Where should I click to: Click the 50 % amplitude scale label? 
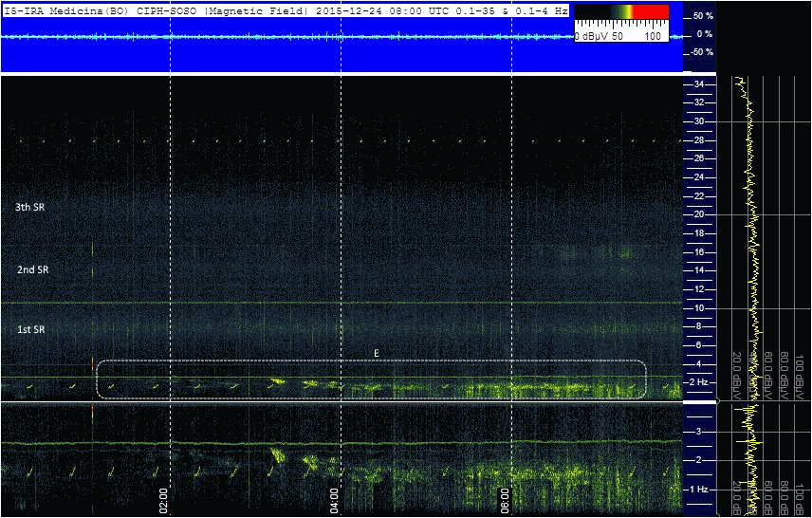point(702,17)
